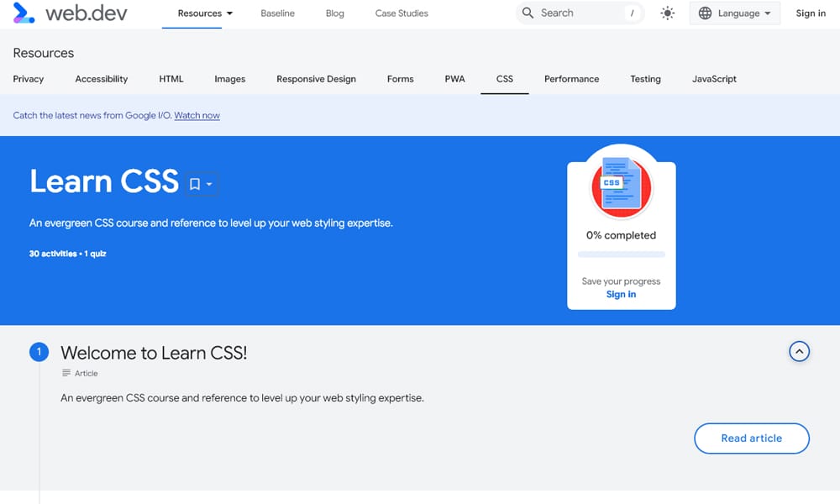Click the web.dev logo icon
The height and width of the screenshot is (504, 840).
[24, 13]
